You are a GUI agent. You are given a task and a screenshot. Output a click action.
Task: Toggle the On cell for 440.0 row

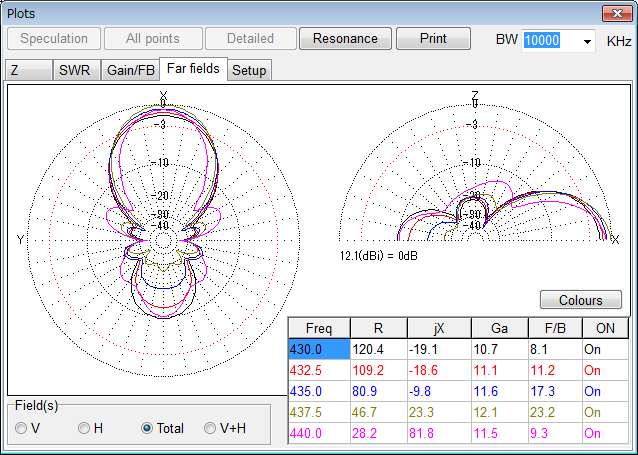pyautogui.click(x=604, y=433)
